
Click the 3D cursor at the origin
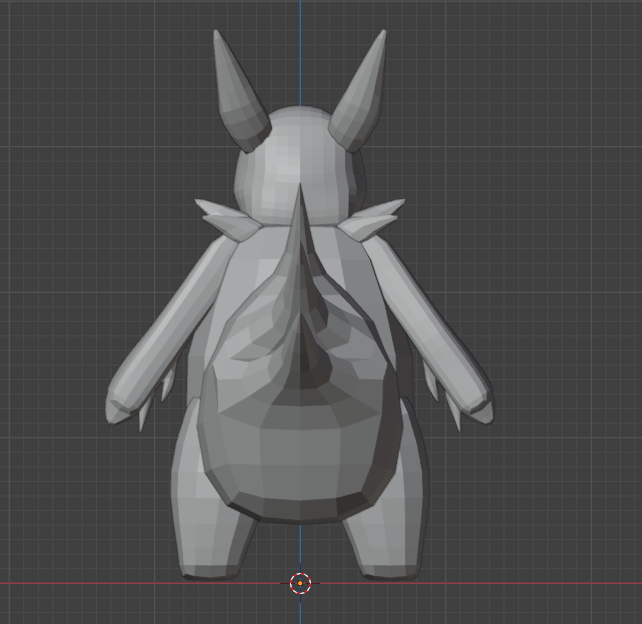coord(300,583)
